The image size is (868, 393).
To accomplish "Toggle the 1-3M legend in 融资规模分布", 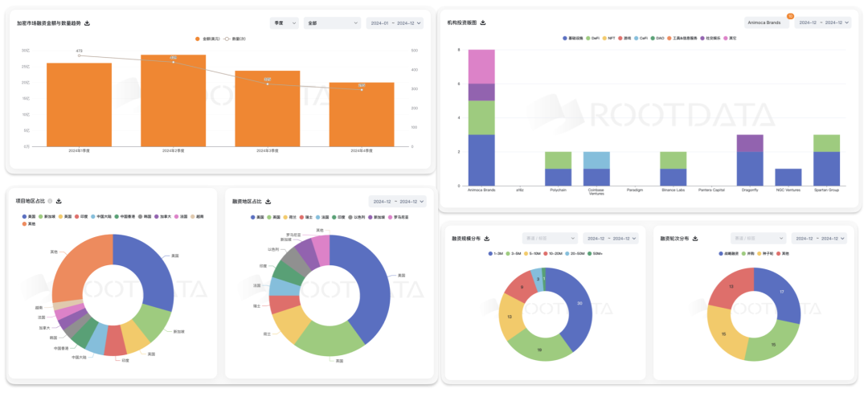I will [x=496, y=253].
